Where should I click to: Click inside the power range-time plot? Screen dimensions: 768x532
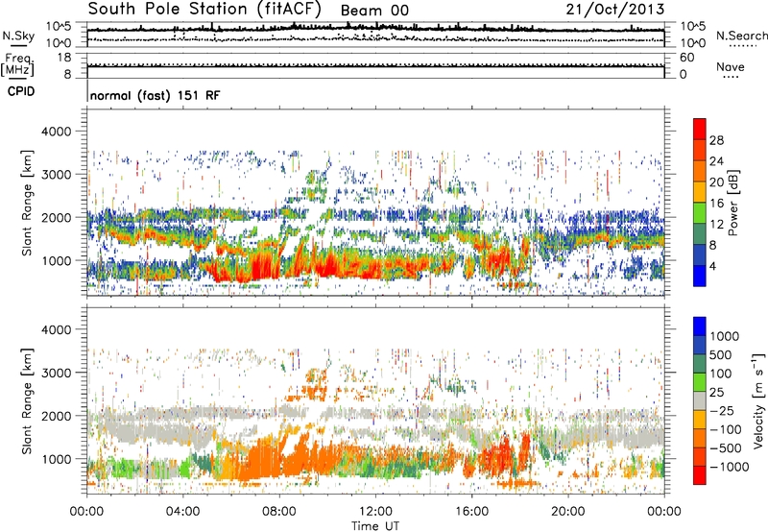[x=375, y=203]
